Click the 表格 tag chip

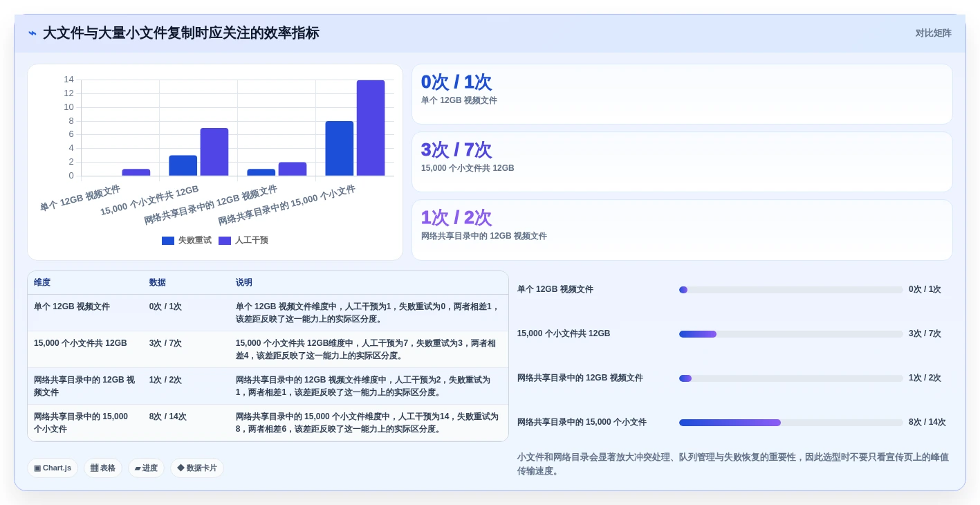click(103, 468)
